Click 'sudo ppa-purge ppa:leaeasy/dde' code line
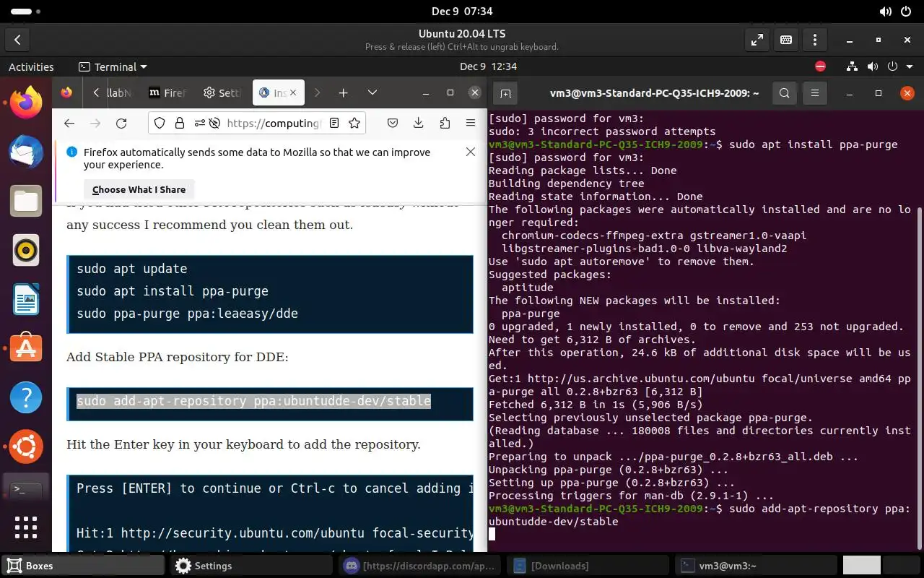Viewport: 924px width, 578px height. [x=188, y=314]
